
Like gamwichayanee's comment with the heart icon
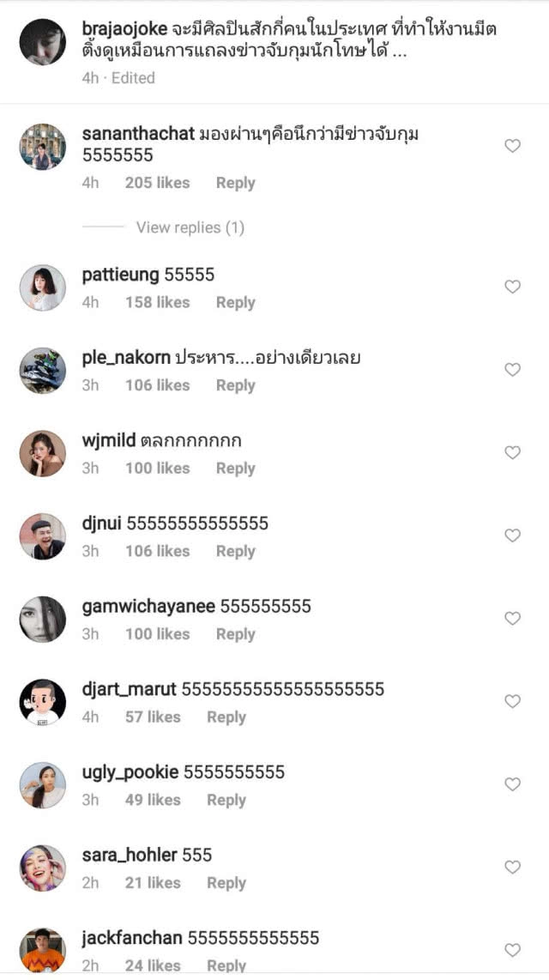pyautogui.click(x=513, y=619)
